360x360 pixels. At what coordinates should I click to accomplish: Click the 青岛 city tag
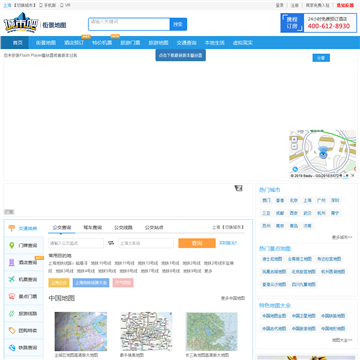pos(294,226)
